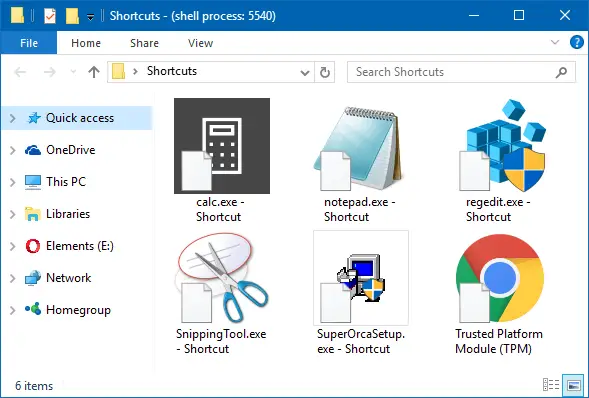Open Customize Quick Access Toolbar dropdown
This screenshot has height=398, width=589.
tap(90, 17)
